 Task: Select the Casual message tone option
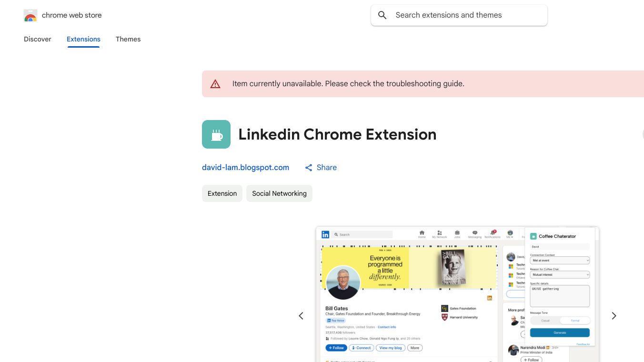[x=545, y=321]
